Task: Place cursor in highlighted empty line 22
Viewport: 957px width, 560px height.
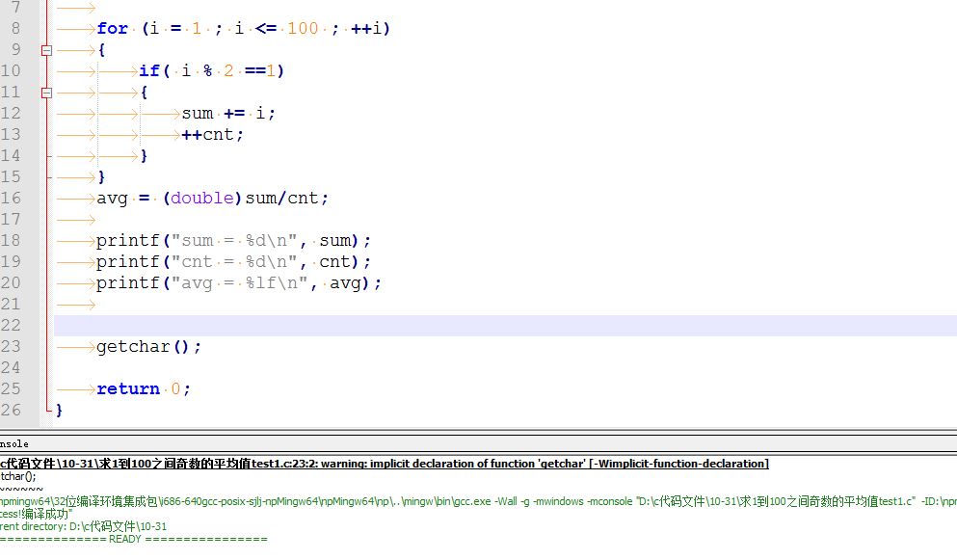Action: [x=505, y=326]
